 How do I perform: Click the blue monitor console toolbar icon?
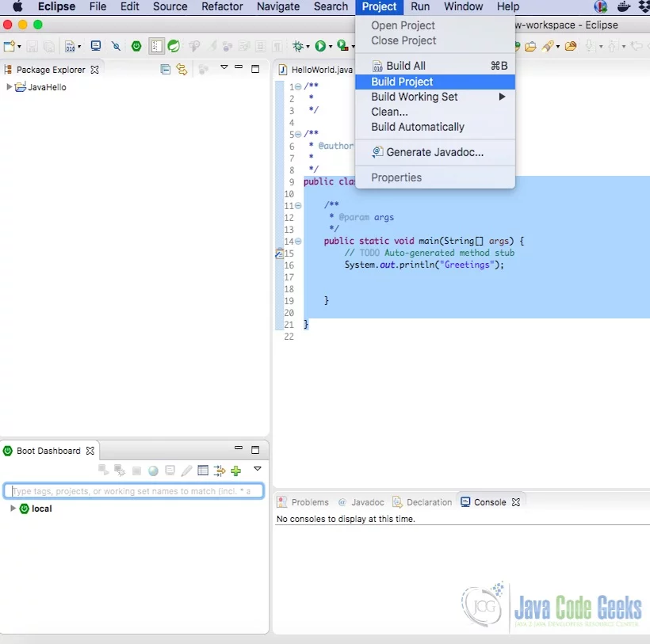click(x=96, y=46)
